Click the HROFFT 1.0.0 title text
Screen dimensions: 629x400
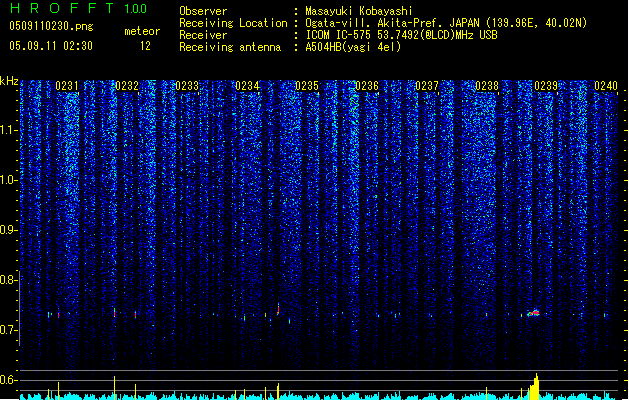click(78, 8)
